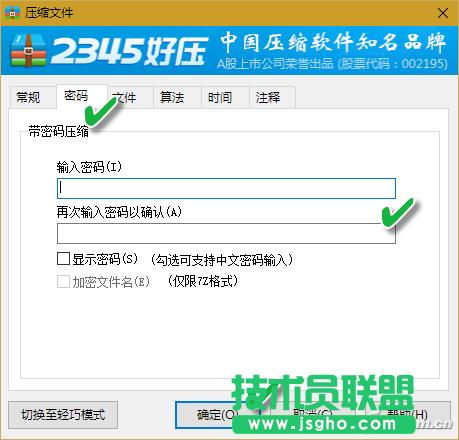Click the 压缩文件 title bar app icon
Screen dimensions: 459x440
click(x=12, y=13)
